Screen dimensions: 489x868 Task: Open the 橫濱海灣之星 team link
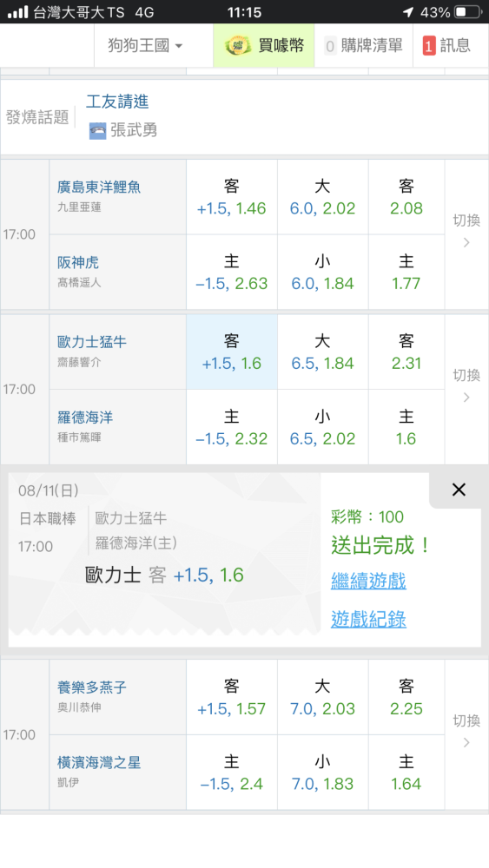click(x=99, y=762)
